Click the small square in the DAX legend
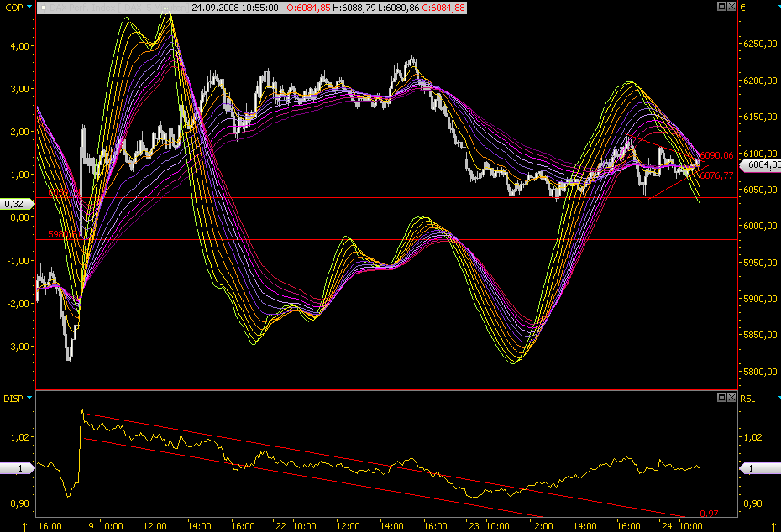 44,8
